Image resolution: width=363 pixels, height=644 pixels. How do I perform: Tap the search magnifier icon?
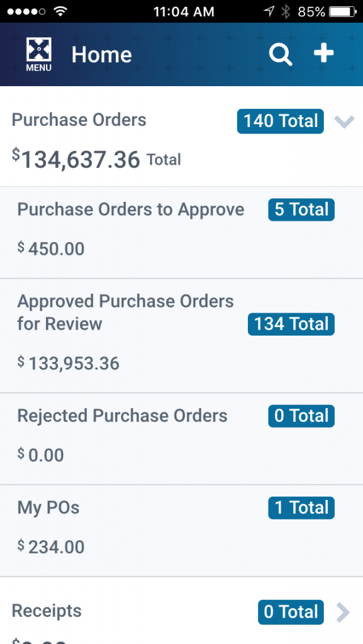click(281, 55)
